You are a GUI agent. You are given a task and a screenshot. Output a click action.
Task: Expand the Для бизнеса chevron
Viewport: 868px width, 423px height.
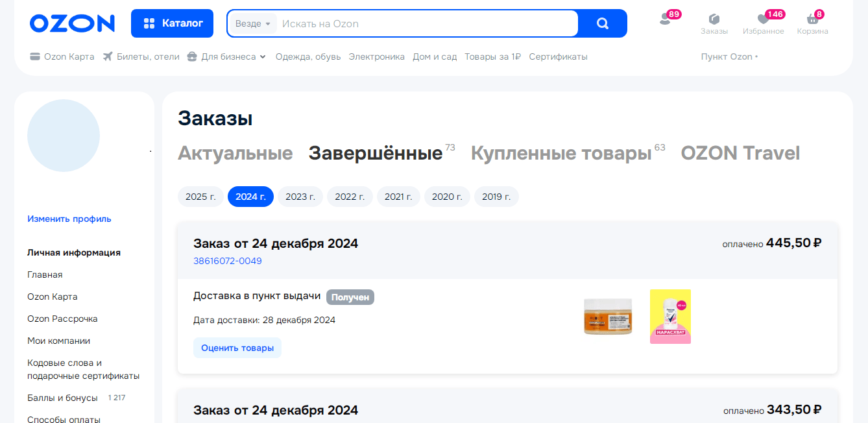pyautogui.click(x=263, y=56)
